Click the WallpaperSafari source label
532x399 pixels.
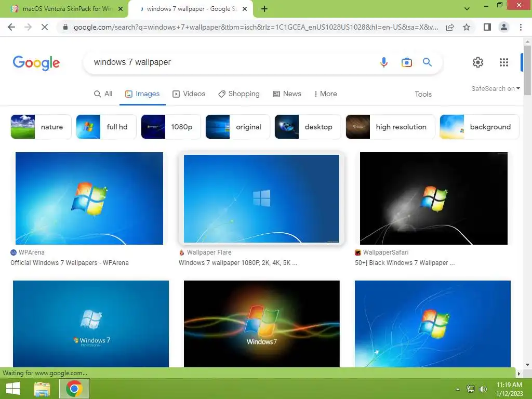point(386,252)
